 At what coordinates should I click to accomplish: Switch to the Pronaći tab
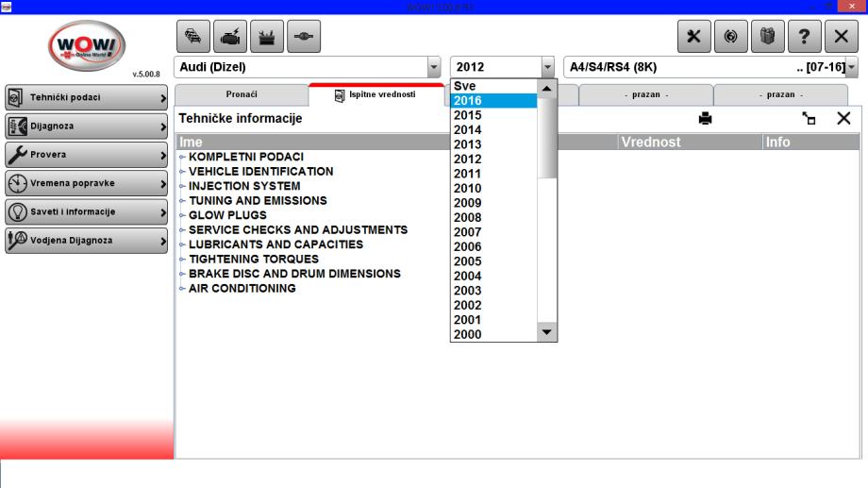(x=242, y=94)
